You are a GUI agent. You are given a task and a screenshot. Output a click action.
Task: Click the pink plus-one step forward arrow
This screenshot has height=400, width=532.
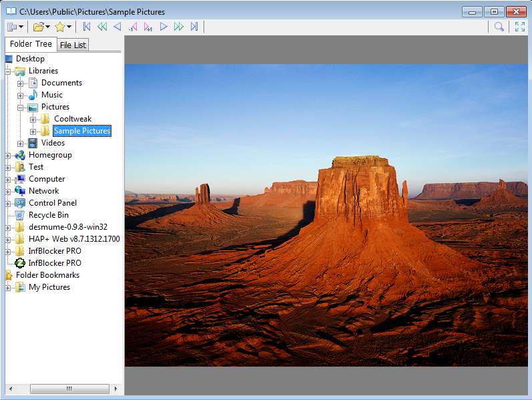(148, 27)
